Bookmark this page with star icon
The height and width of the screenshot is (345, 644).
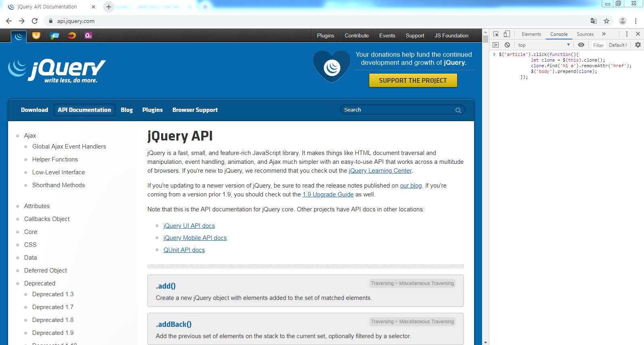point(607,21)
